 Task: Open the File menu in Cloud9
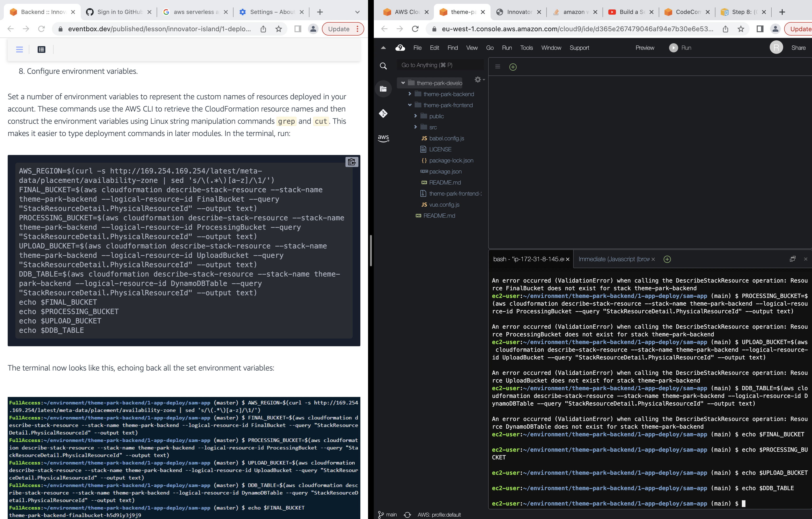417,48
